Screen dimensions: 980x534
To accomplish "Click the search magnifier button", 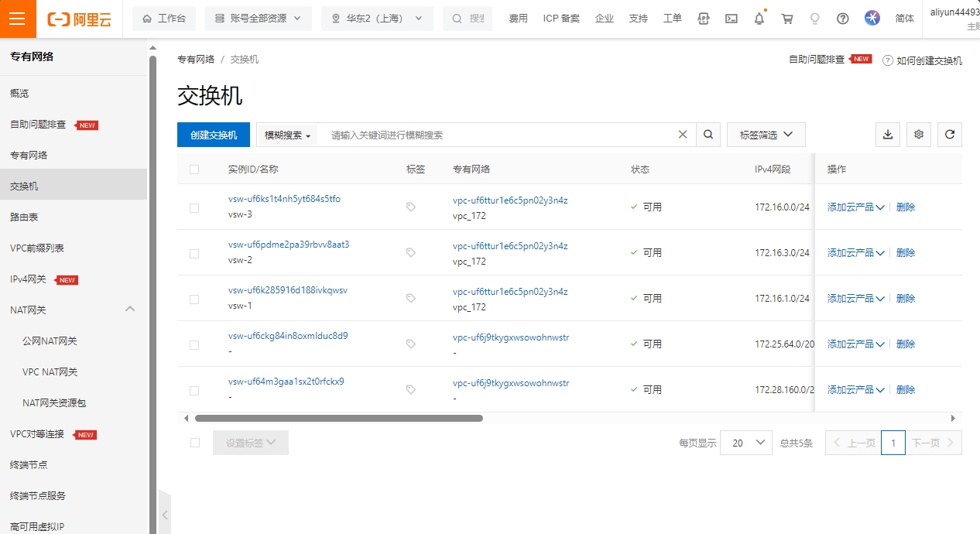I will point(708,135).
